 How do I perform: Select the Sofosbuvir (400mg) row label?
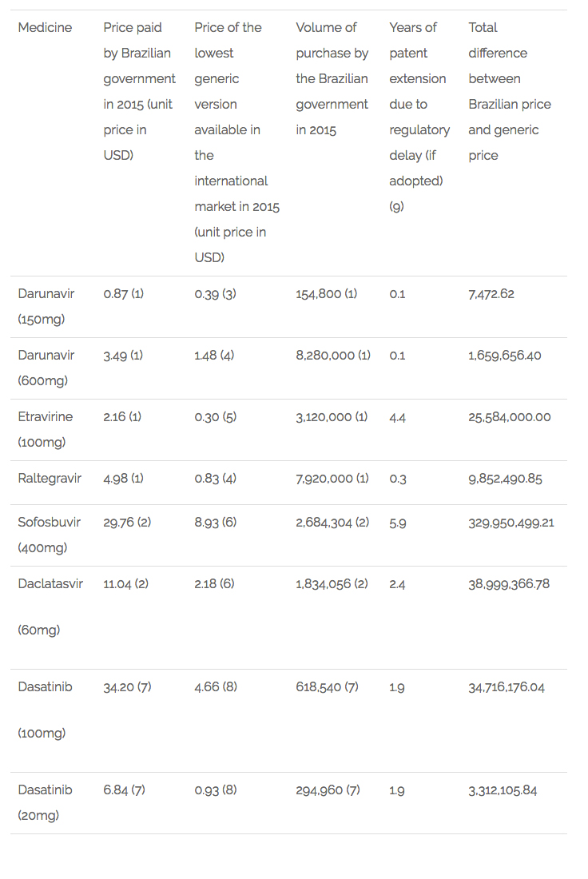50,535
